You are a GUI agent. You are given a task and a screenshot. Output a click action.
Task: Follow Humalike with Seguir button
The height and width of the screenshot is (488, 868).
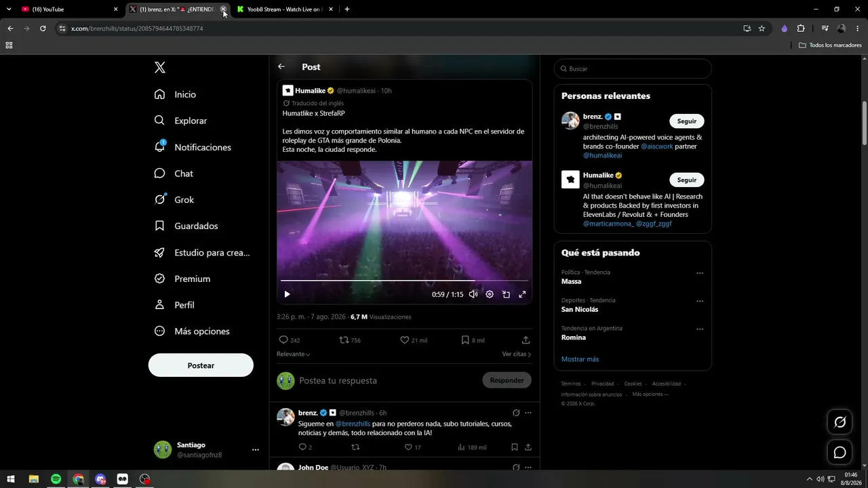tap(687, 180)
